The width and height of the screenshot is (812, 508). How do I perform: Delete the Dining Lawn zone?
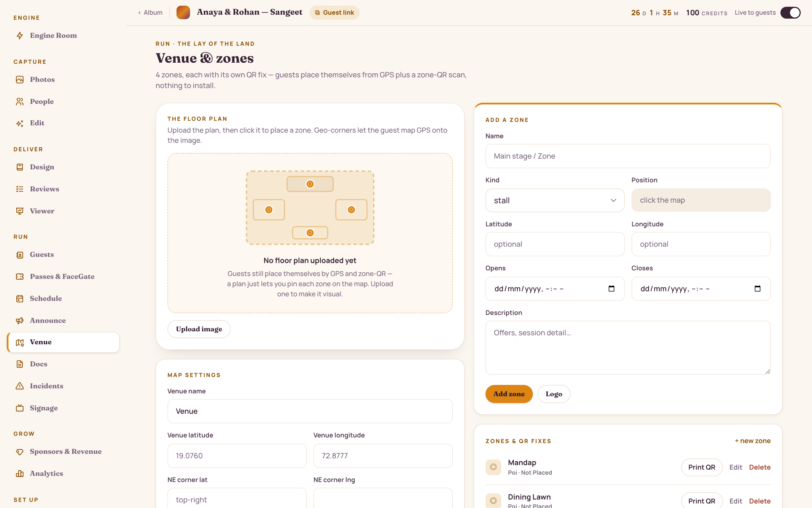click(x=760, y=501)
